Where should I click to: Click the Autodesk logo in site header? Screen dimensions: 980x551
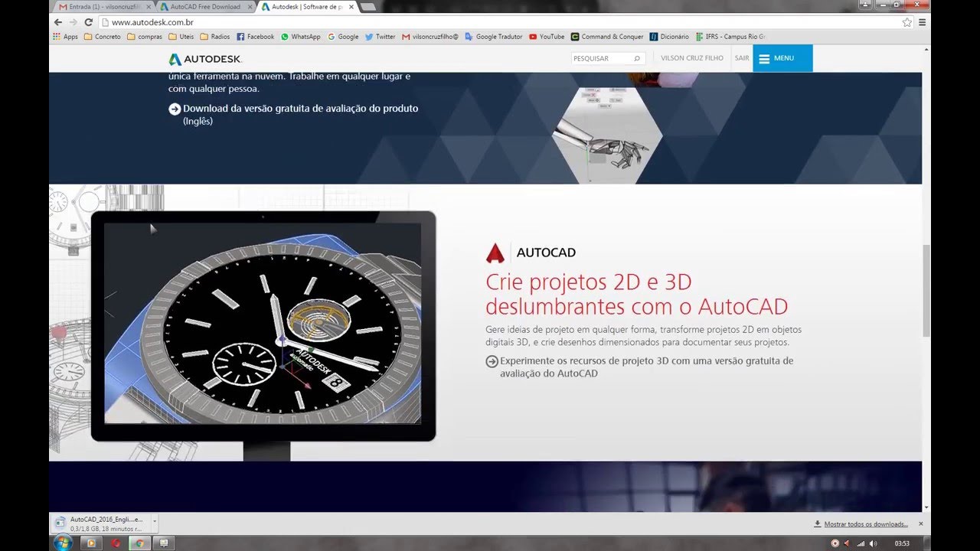coord(205,59)
